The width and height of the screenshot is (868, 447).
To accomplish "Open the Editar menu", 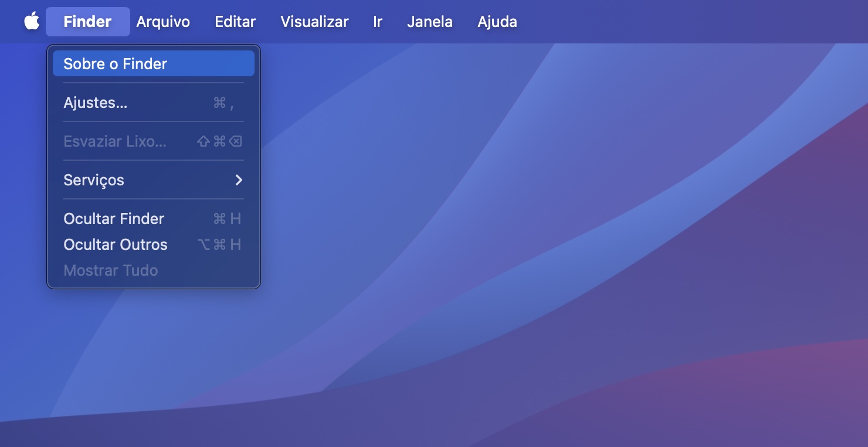I will click(x=234, y=21).
